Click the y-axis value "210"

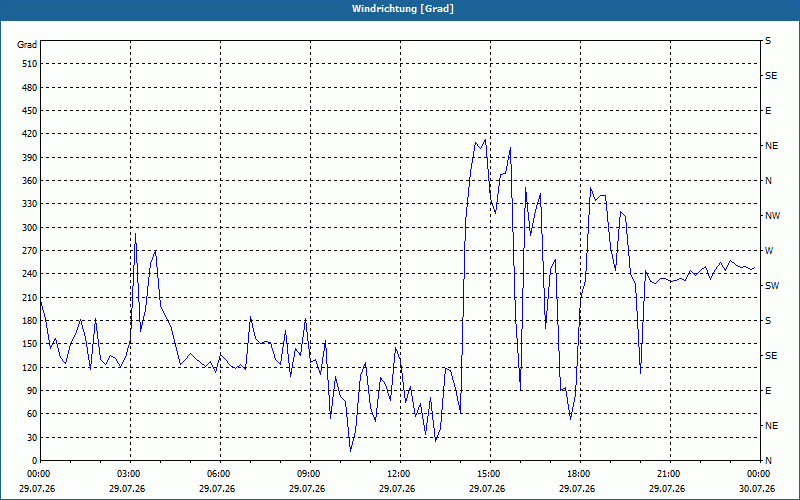point(30,297)
